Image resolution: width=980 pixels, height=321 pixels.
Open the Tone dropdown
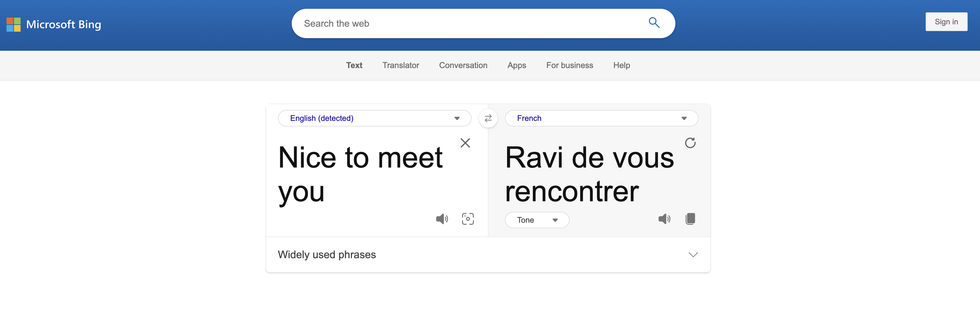coord(537,220)
